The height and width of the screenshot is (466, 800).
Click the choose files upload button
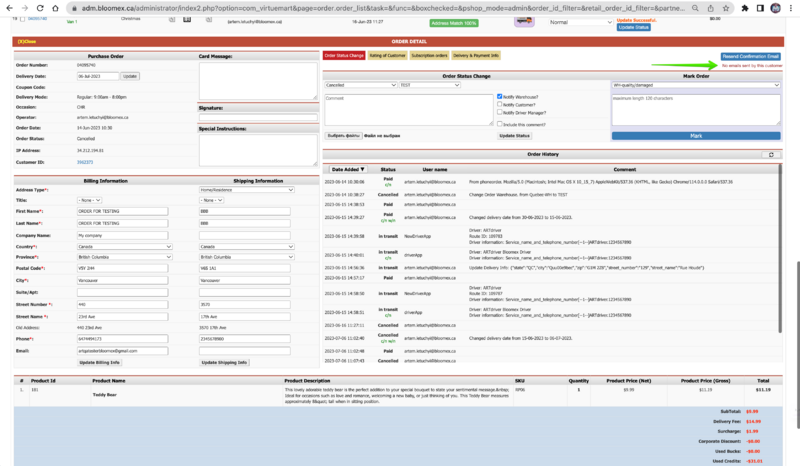tap(343, 136)
